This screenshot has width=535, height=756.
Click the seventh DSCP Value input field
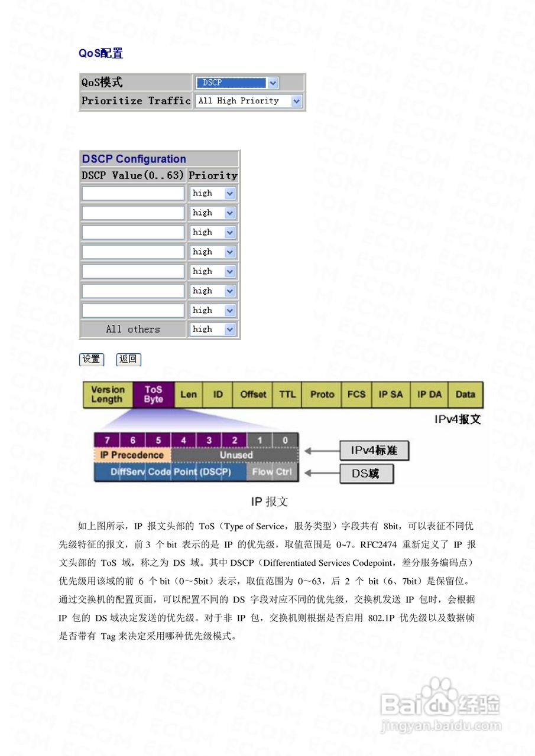click(132, 310)
